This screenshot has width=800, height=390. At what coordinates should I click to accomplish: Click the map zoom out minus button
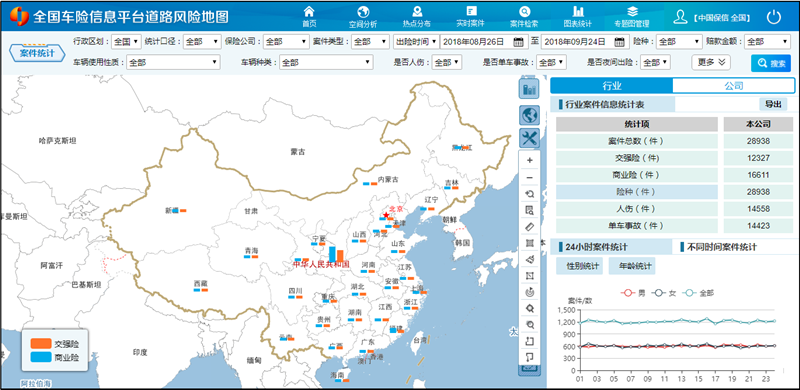point(530,177)
